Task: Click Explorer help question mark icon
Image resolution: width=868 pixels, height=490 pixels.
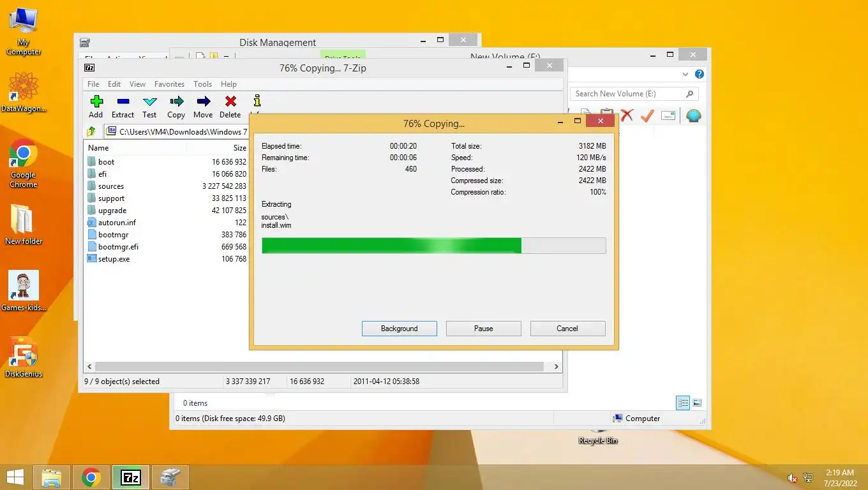Action: 700,75
